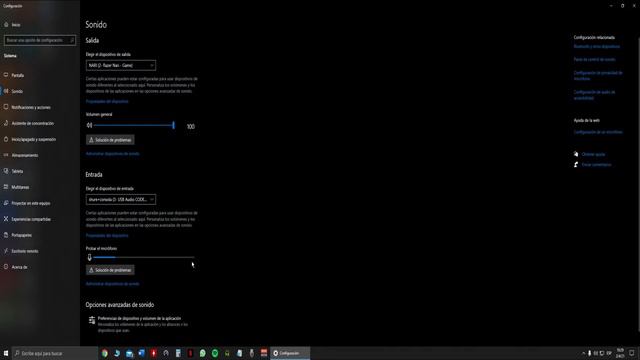The width and height of the screenshot is (640, 360).
Task: Click the taskbar search box
Action: point(55,353)
